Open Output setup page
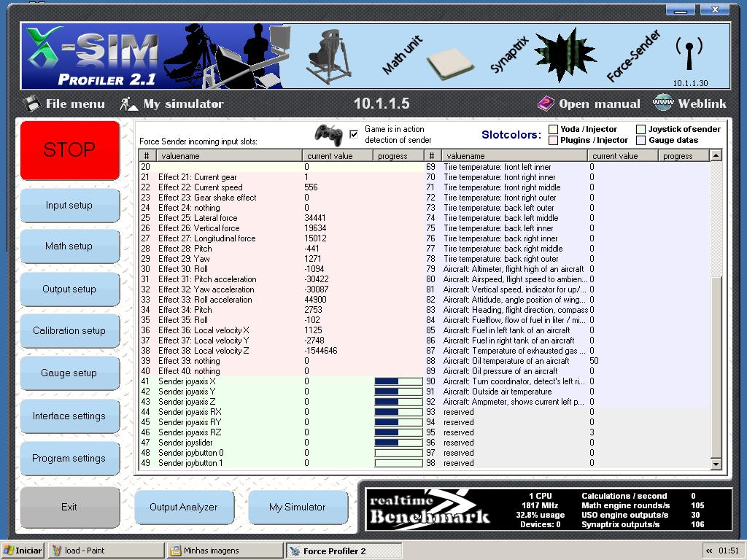Image resolution: width=747 pixels, height=560 pixels. [69, 289]
